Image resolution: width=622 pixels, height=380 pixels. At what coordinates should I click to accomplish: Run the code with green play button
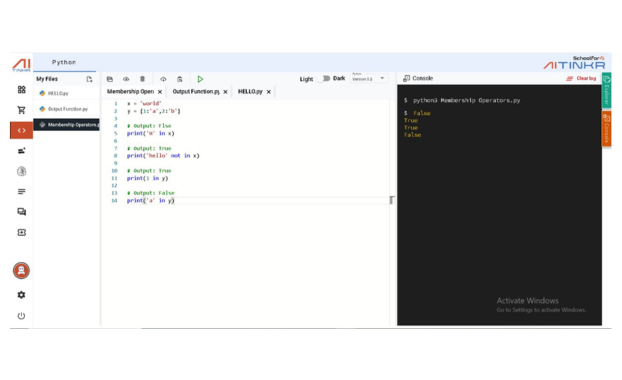(200, 79)
